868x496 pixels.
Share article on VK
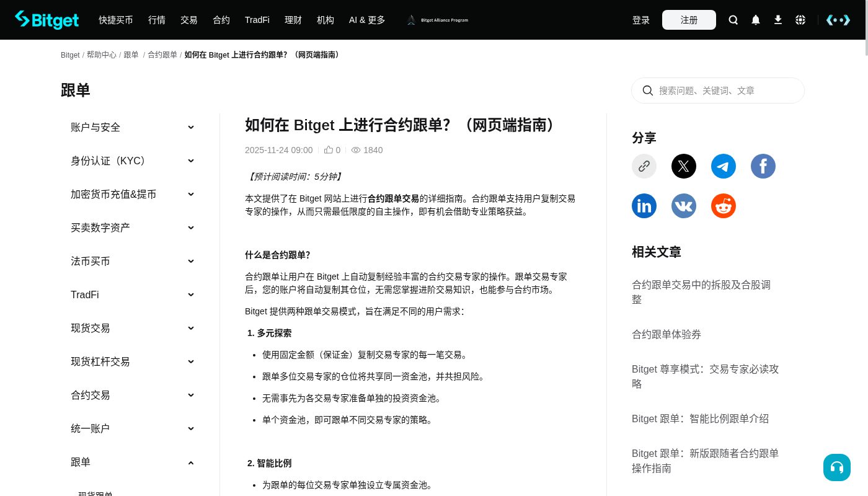tap(684, 206)
